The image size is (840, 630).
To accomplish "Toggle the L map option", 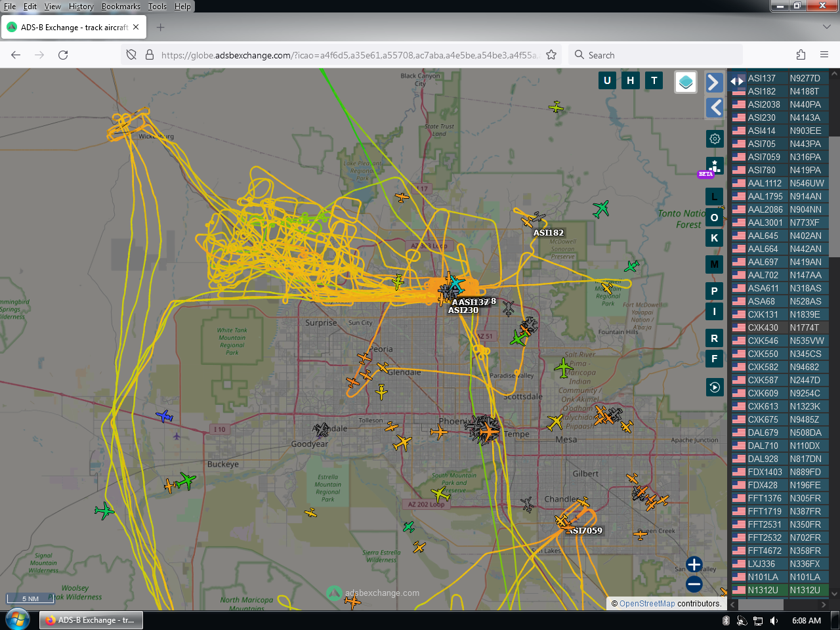I will click(715, 196).
